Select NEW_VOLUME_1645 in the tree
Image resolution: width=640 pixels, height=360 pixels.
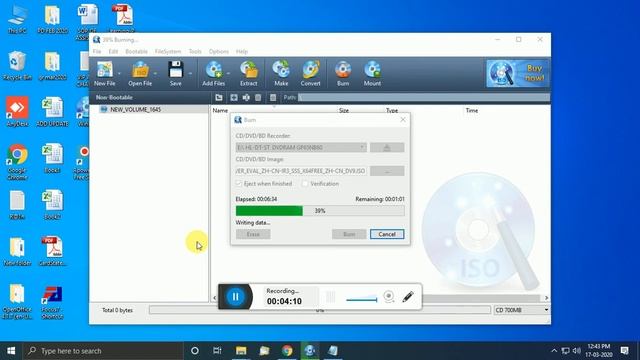(136, 109)
